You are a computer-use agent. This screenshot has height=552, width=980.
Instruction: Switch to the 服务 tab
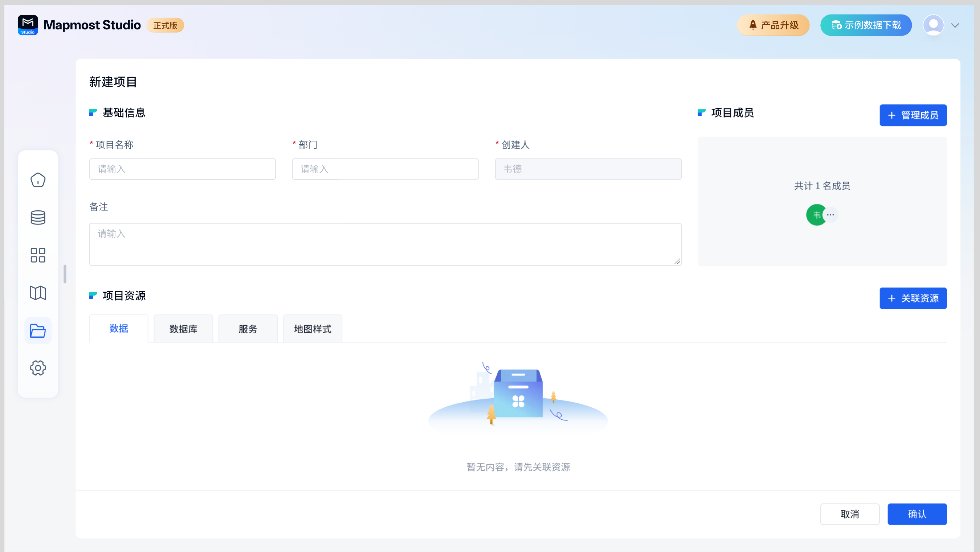248,329
